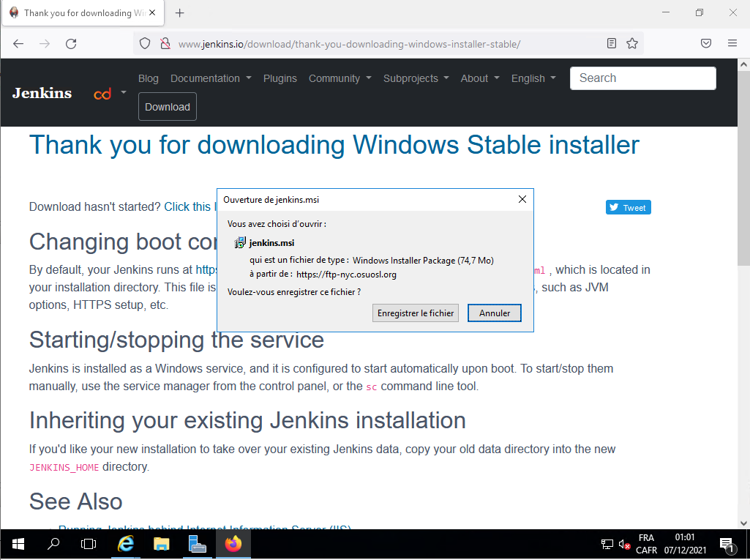Click the orange CD Foundation logo
Screen dimensions: 750x560
tap(102, 94)
